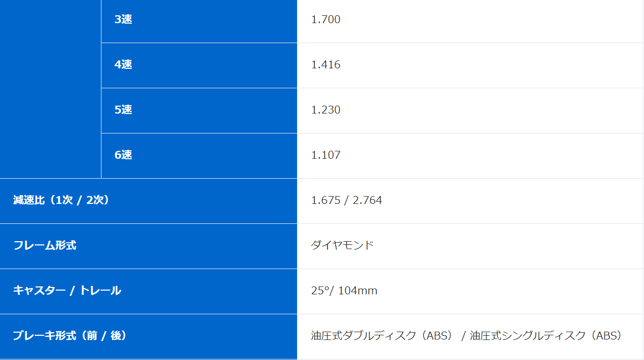Select the 1.230 ratio text

tap(326, 110)
